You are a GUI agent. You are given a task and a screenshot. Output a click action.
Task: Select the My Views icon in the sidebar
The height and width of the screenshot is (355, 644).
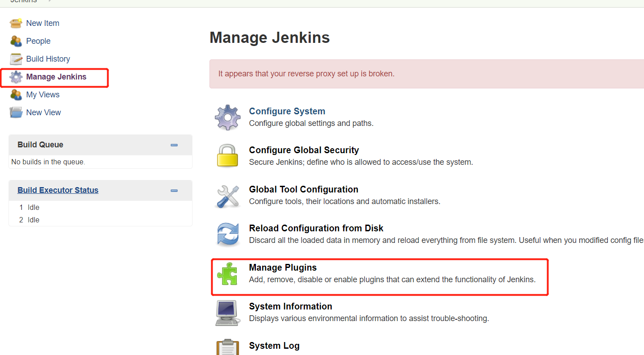click(16, 94)
